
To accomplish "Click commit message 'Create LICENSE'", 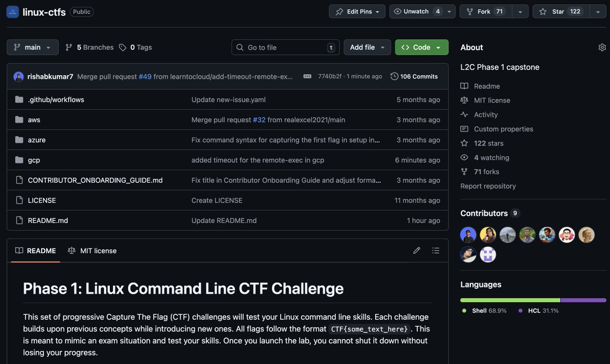I will (217, 200).
